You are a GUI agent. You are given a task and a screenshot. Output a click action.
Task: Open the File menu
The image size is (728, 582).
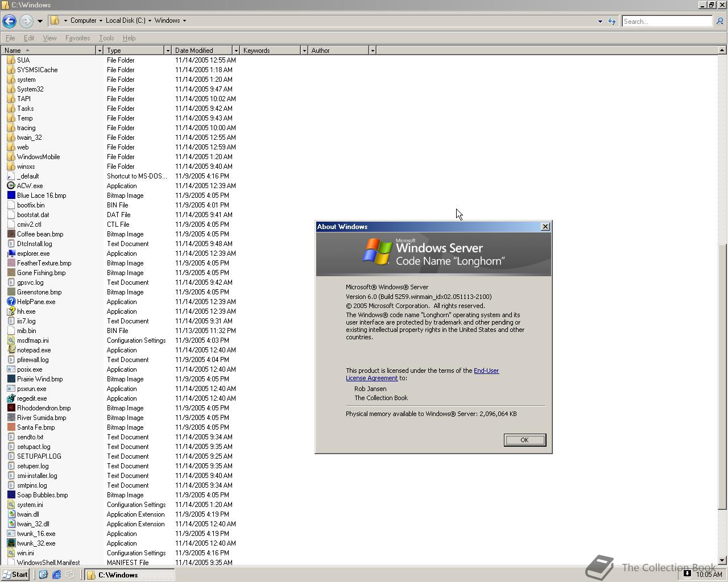click(10, 38)
